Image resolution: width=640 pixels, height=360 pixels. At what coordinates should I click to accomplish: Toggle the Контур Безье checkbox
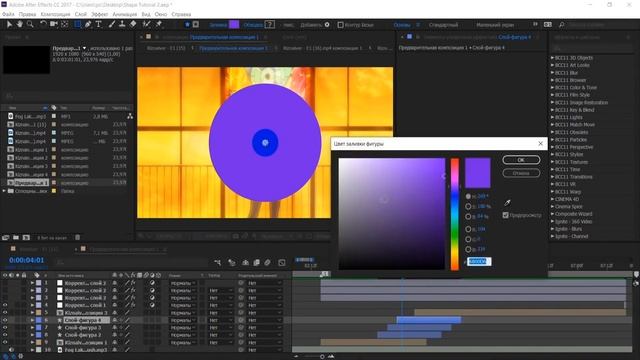[x=340, y=25]
